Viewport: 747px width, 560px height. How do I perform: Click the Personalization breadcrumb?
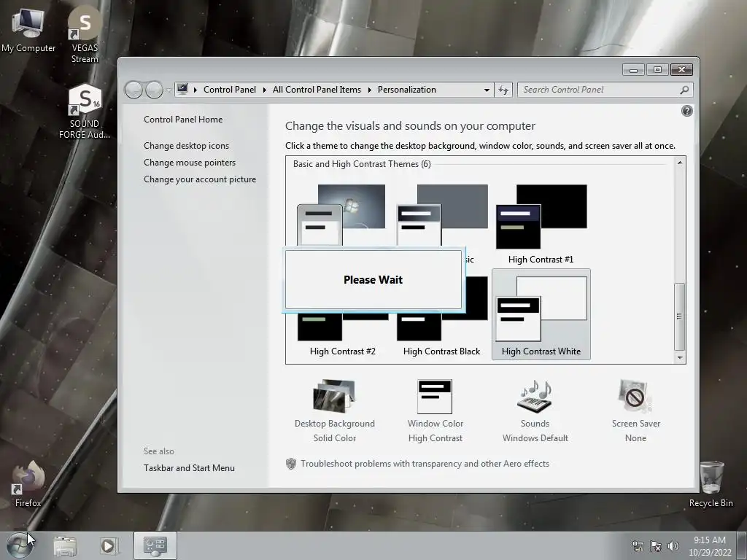(407, 90)
